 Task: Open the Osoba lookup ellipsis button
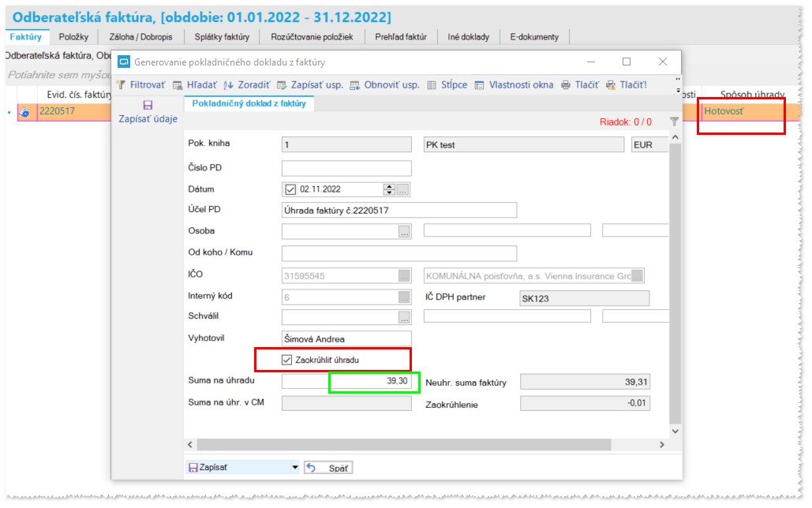405,231
